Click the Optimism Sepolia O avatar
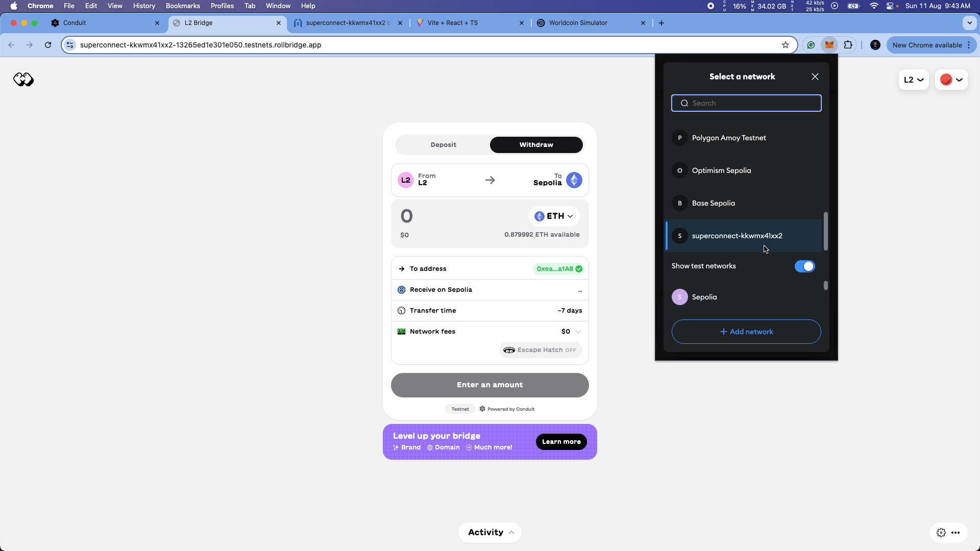 point(680,171)
